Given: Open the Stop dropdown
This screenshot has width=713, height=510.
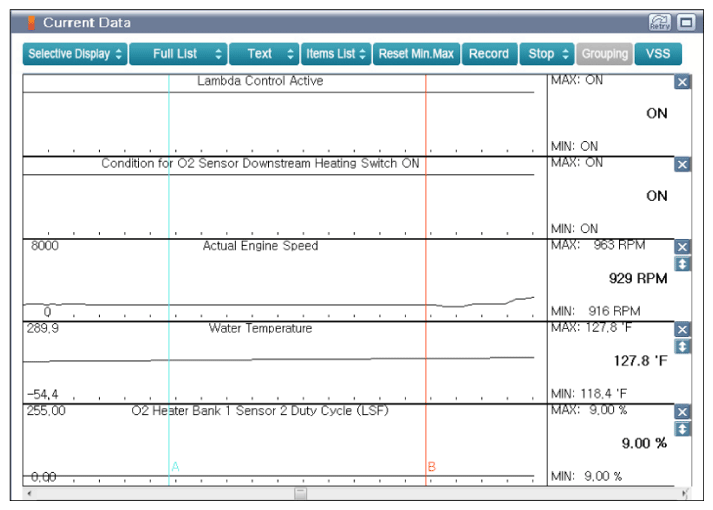Looking at the screenshot, I should pyautogui.click(x=547, y=54).
